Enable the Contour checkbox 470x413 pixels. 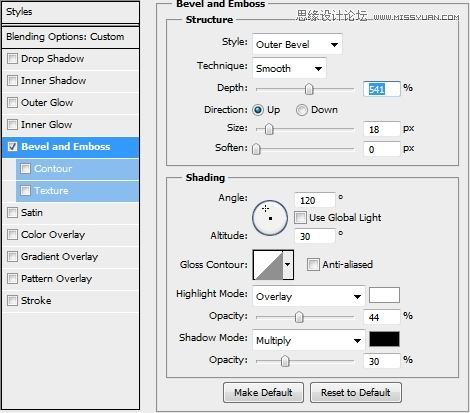click(25, 169)
